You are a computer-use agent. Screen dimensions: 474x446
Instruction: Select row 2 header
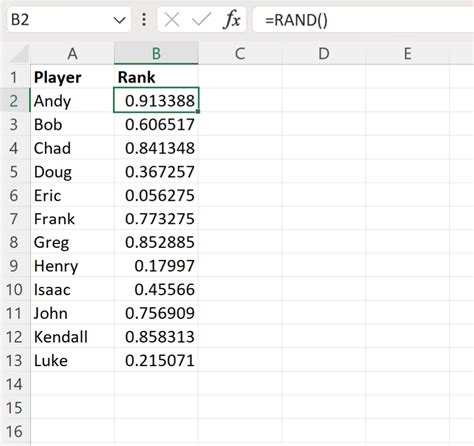click(15, 101)
